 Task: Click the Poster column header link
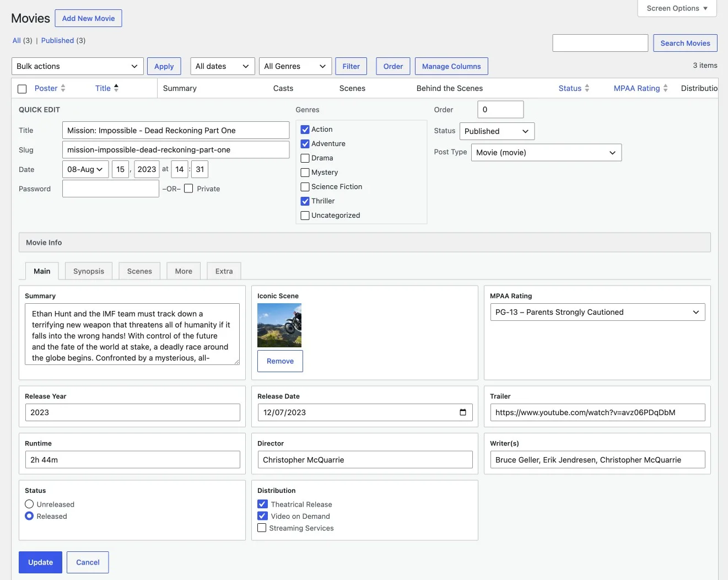46,88
